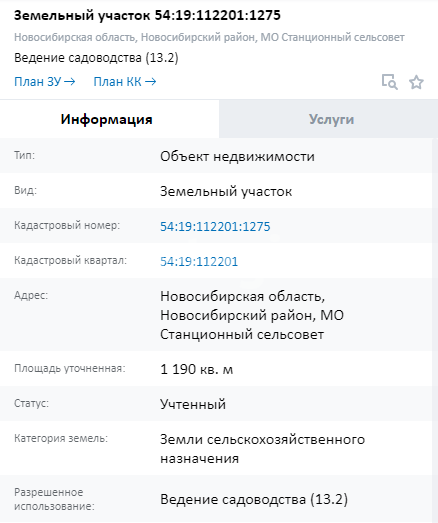
Task: Open the План КК link
Action: point(125,82)
